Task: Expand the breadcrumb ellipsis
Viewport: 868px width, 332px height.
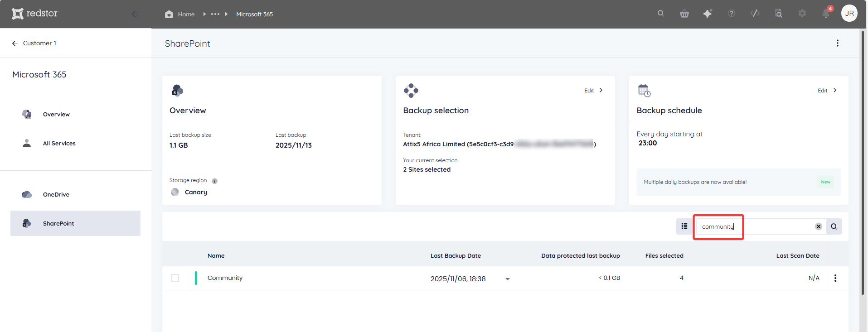Action: point(215,14)
